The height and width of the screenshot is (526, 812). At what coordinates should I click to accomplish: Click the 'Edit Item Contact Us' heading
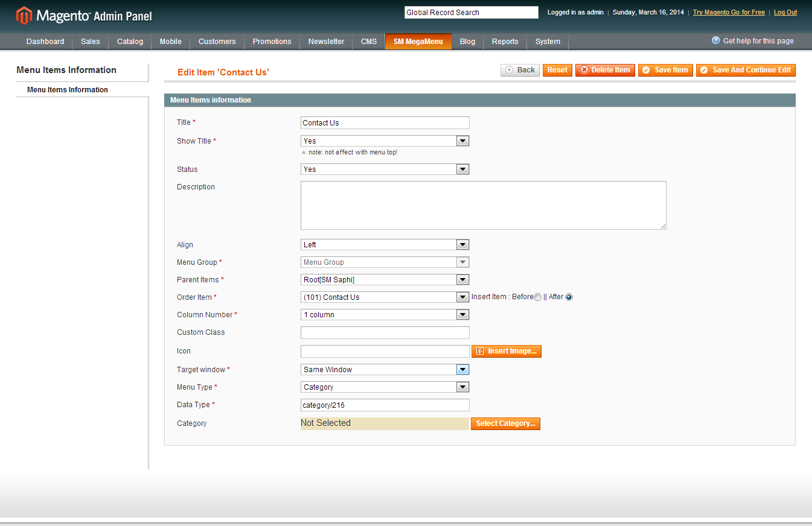pyautogui.click(x=223, y=72)
